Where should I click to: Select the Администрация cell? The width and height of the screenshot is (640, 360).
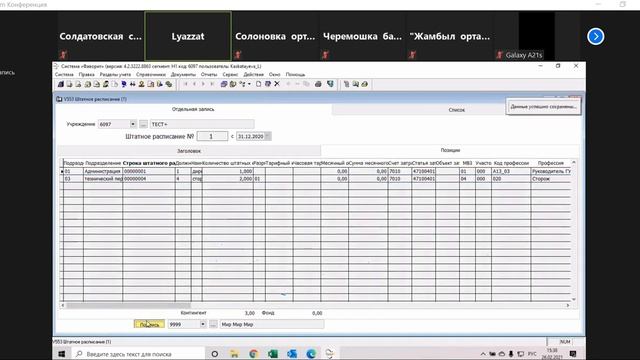coord(103,171)
